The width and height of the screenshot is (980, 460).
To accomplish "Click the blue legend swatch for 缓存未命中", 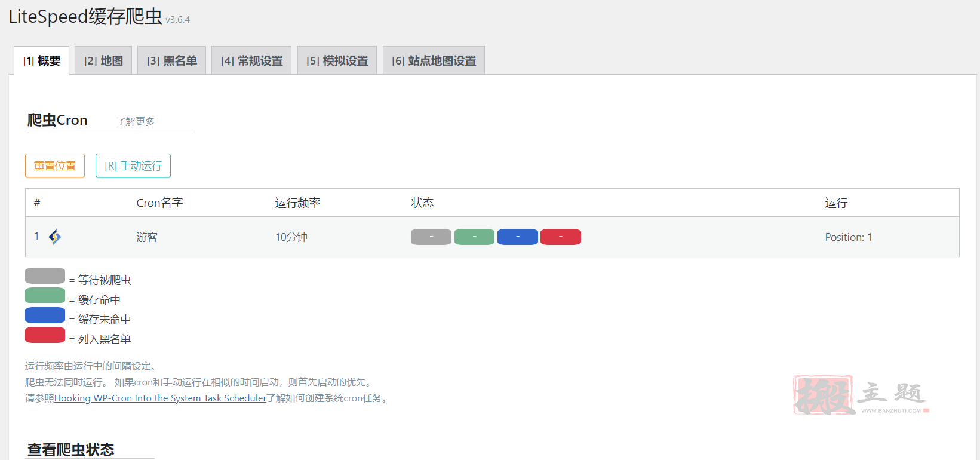I will (x=45, y=315).
